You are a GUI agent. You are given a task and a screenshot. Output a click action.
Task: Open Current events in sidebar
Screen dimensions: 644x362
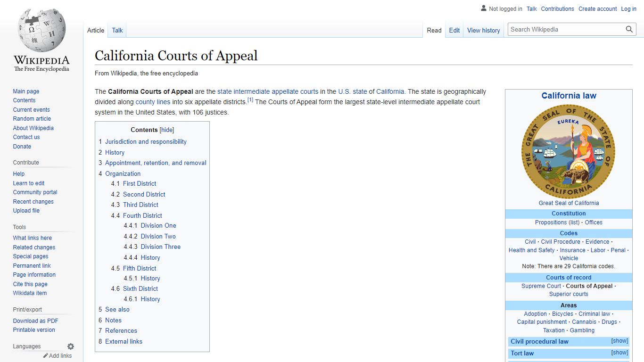click(x=31, y=110)
